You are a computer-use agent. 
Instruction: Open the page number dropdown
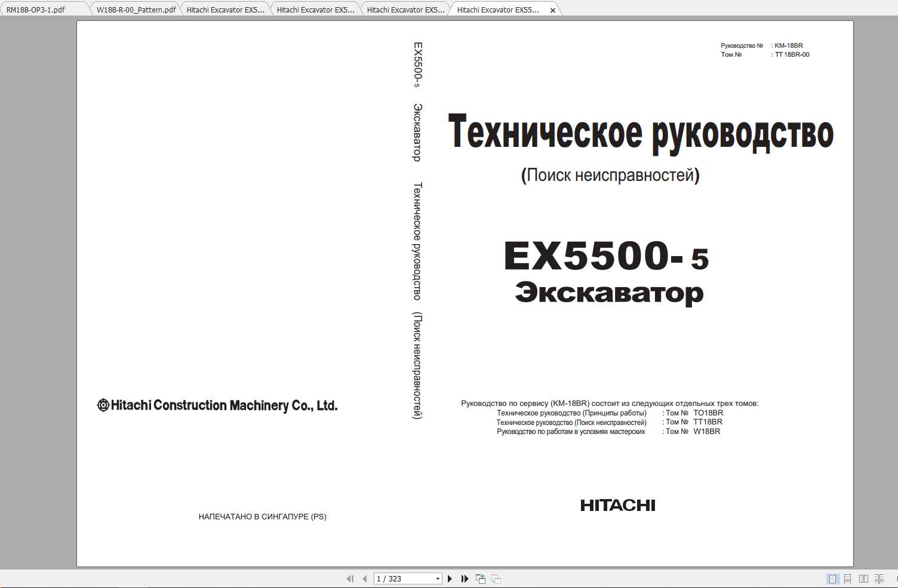tap(438, 578)
